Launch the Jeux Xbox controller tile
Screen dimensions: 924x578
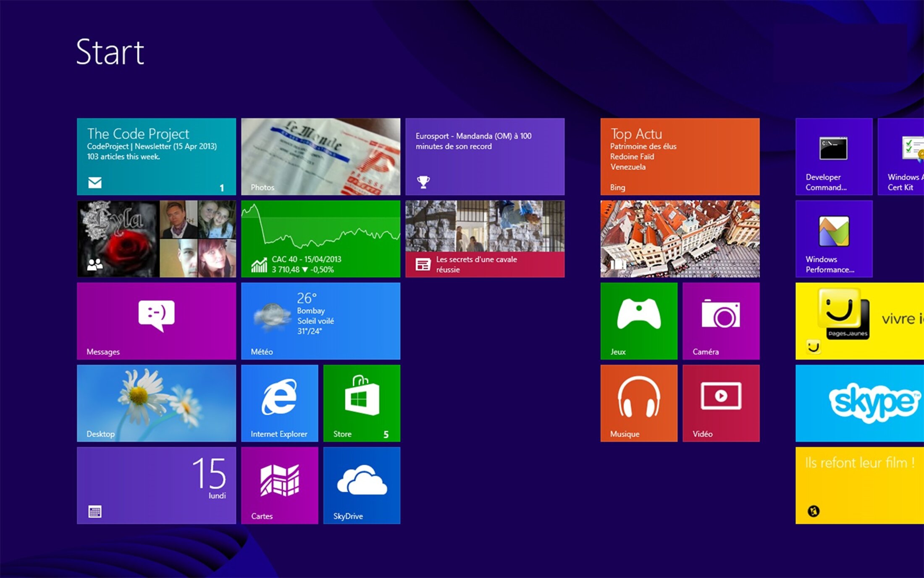pyautogui.click(x=638, y=321)
